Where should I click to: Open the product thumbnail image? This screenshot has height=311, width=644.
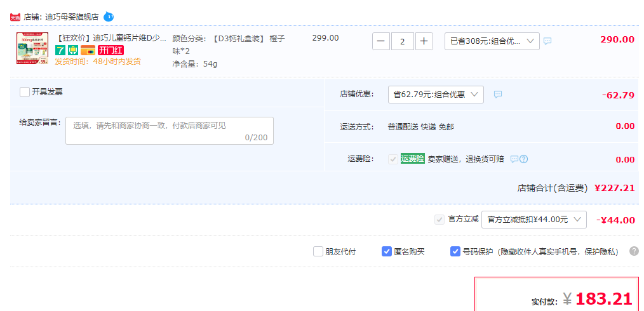(x=32, y=48)
